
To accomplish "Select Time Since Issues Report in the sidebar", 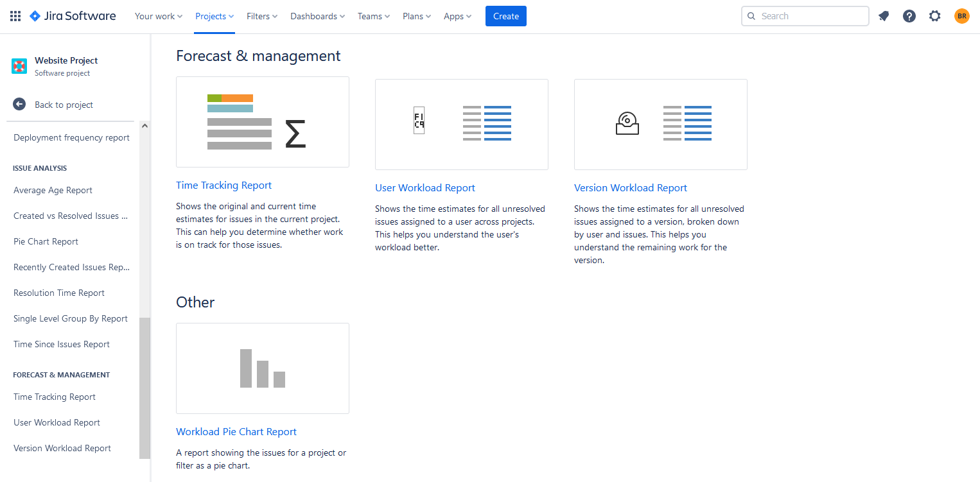I will 62,344.
